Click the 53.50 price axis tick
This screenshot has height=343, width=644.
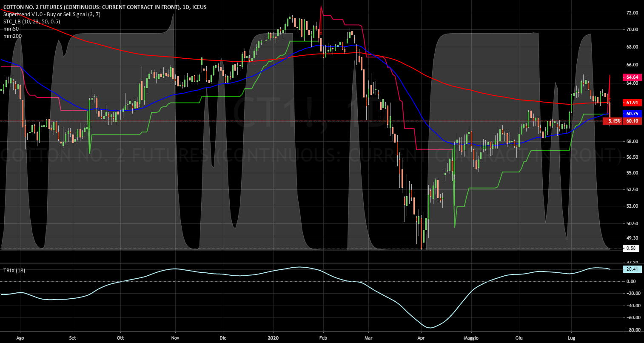[632, 189]
